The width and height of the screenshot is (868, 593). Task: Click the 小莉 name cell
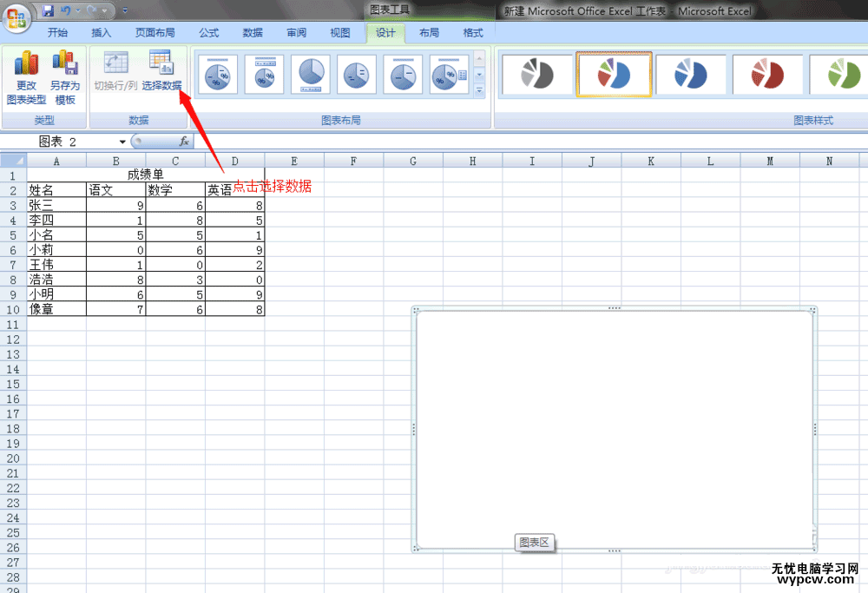click(56, 250)
